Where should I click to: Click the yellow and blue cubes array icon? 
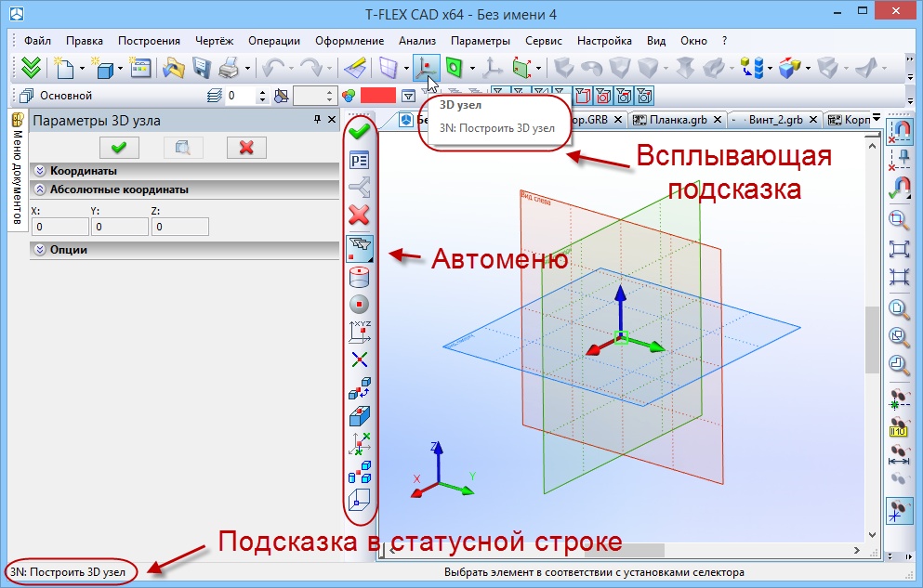[751, 68]
